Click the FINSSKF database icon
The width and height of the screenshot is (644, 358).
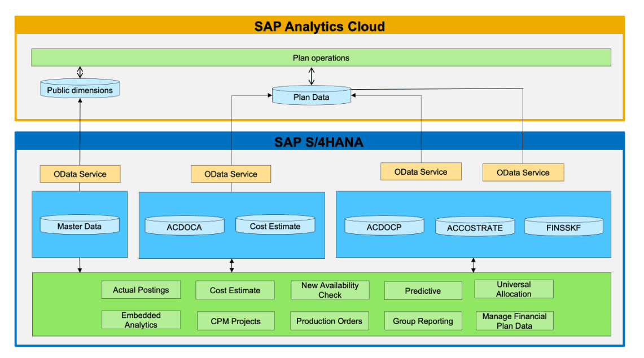click(x=563, y=227)
